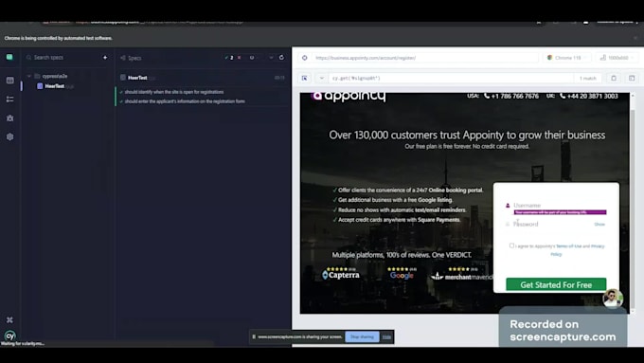Click the Google rating logo
Image resolution: width=644 pixels, height=363 pixels.
(x=402, y=276)
